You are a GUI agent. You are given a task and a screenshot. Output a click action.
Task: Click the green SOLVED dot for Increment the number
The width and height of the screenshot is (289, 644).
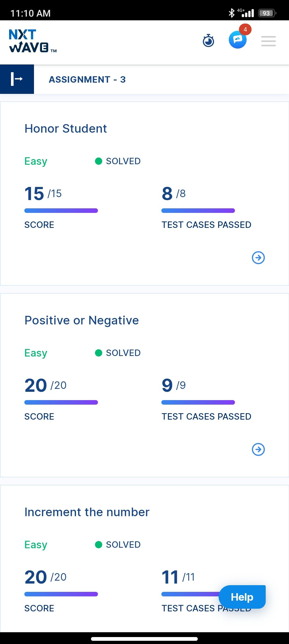(x=98, y=545)
